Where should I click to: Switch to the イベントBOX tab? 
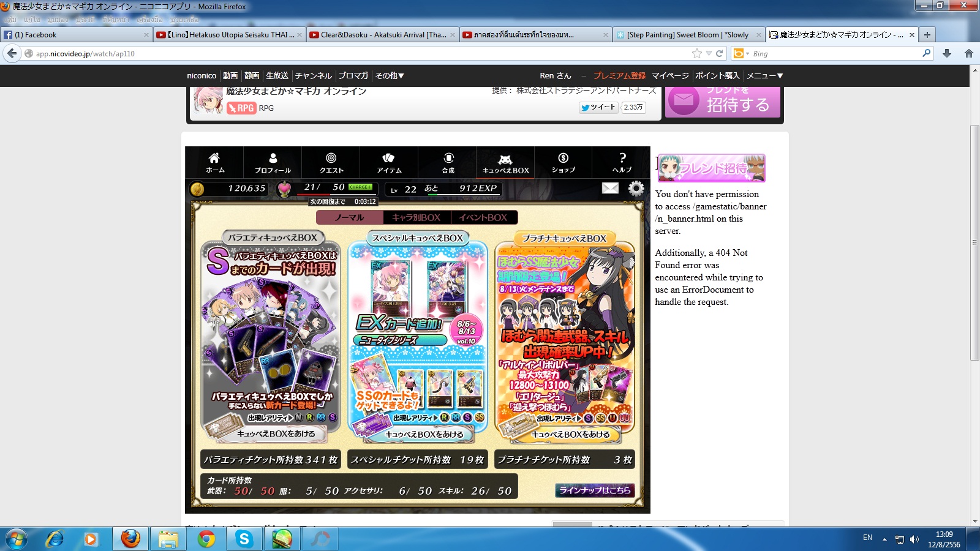point(483,217)
